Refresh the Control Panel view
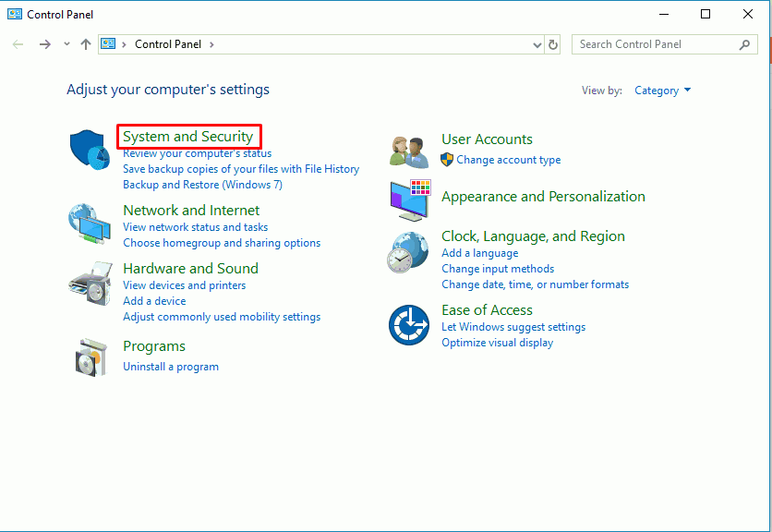Screen dimensions: 772x532 click(553, 44)
